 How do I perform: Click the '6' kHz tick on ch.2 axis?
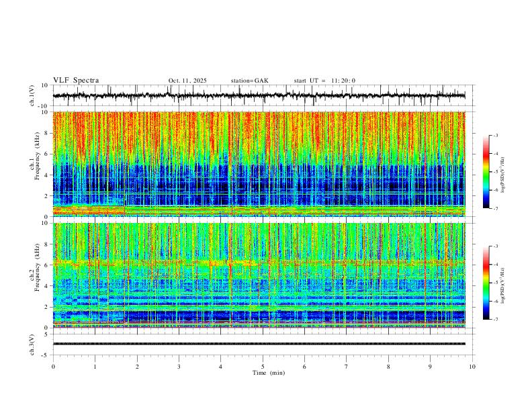47,265
